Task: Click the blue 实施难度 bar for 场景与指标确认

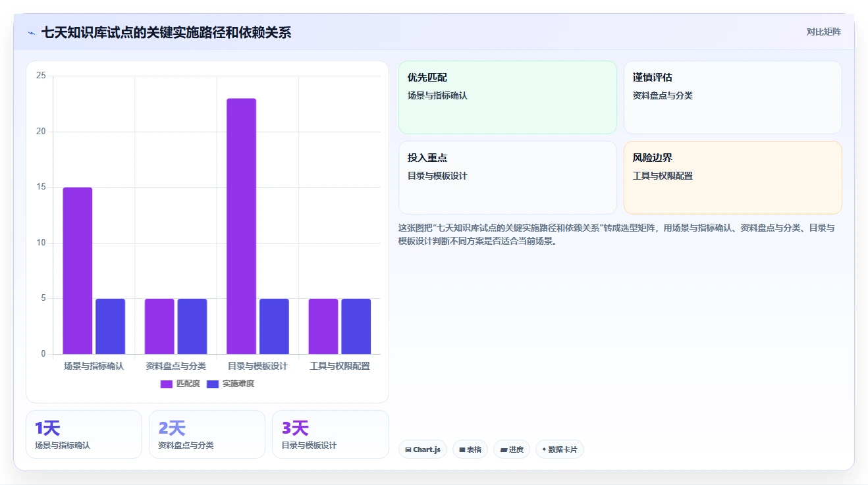Action: [110, 326]
